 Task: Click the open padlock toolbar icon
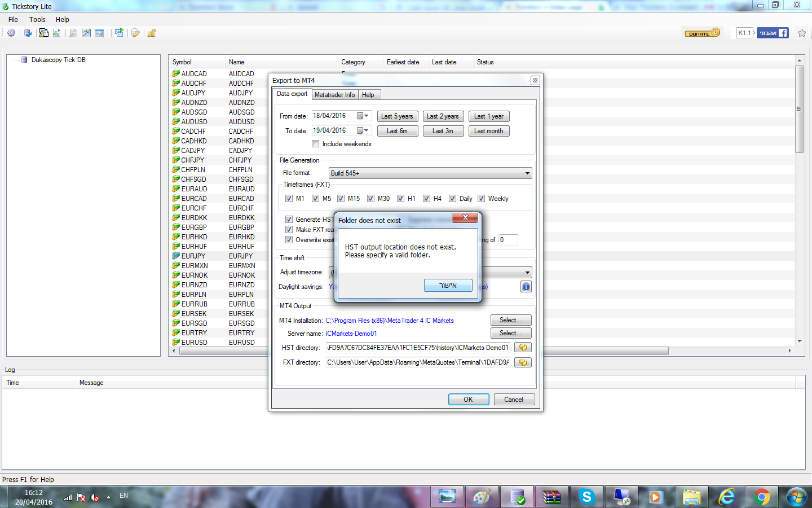(152, 33)
